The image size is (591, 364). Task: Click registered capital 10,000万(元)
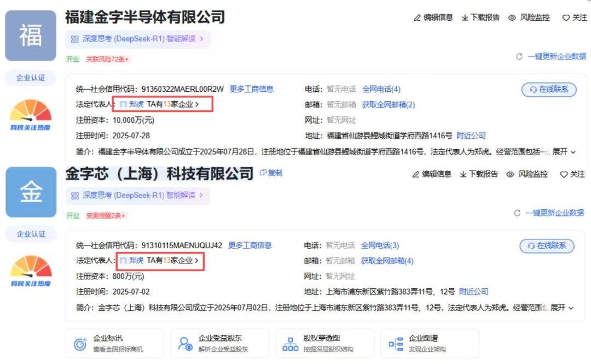coord(134,120)
